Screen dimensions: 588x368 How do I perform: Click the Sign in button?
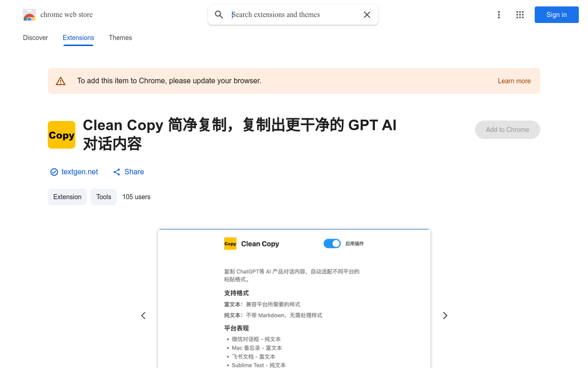tap(557, 15)
